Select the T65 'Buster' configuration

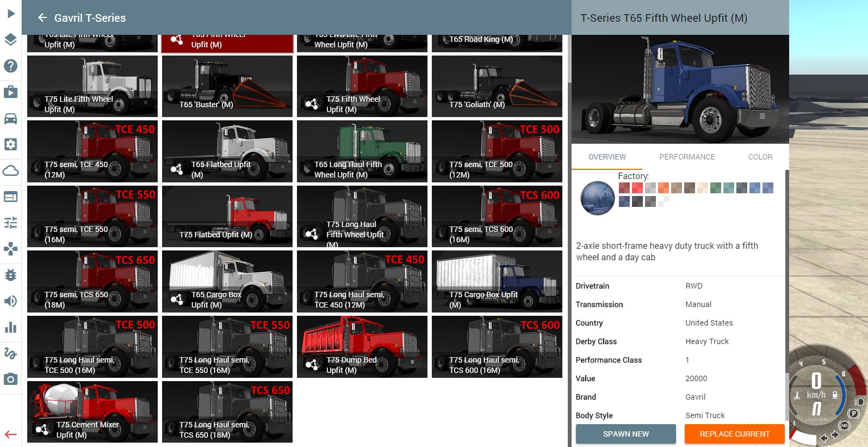click(x=227, y=86)
